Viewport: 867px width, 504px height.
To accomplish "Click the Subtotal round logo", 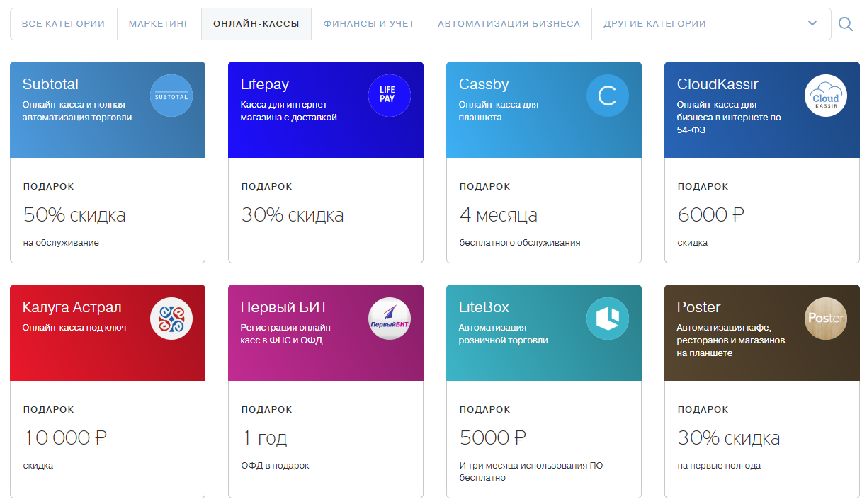I will coord(171,96).
